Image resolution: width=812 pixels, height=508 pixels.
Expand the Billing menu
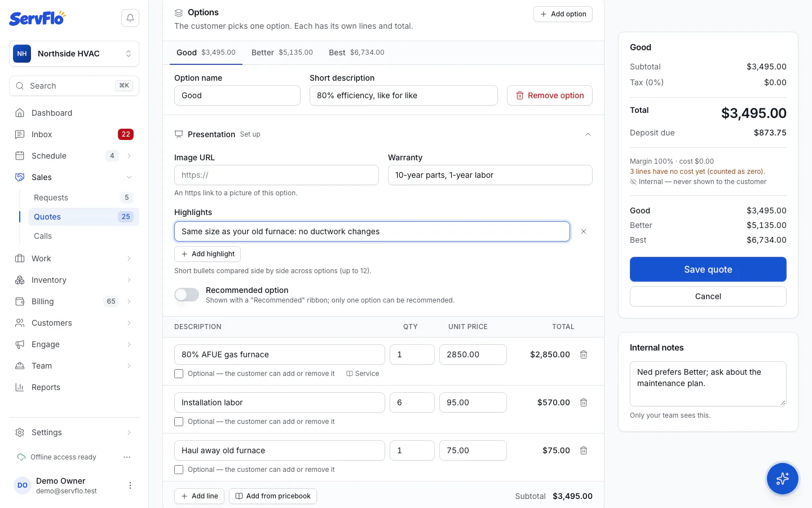click(x=129, y=301)
